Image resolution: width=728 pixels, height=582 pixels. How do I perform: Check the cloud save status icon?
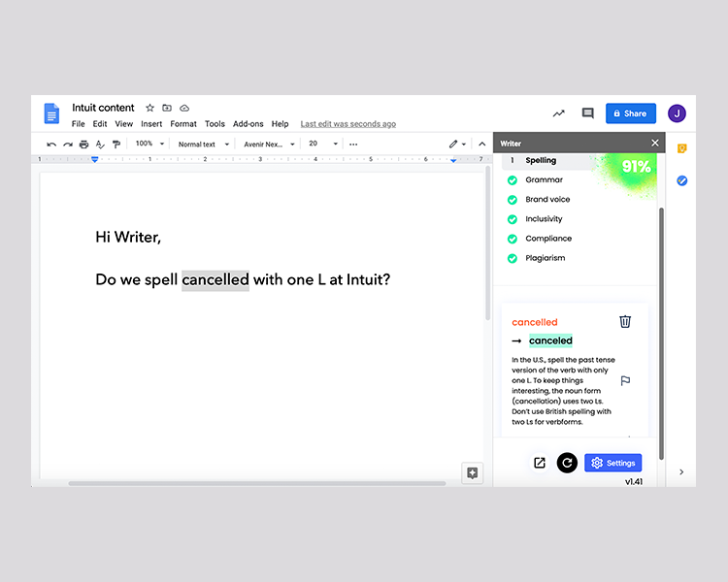[184, 108]
